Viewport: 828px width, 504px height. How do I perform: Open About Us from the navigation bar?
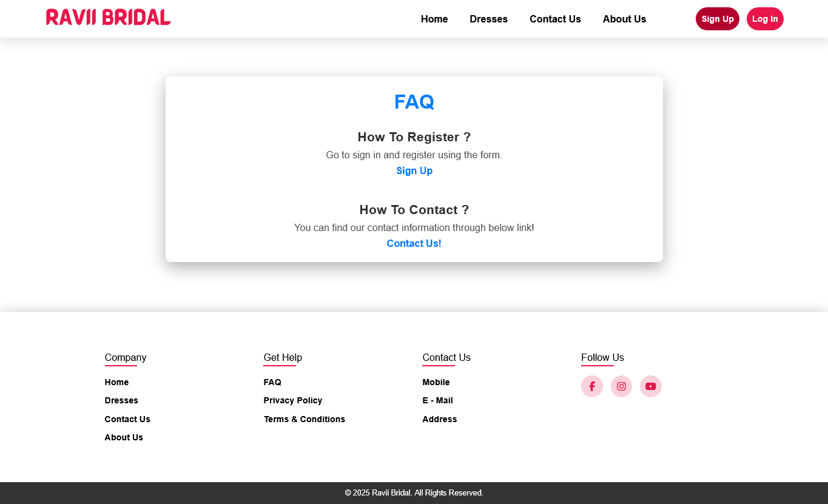(624, 19)
